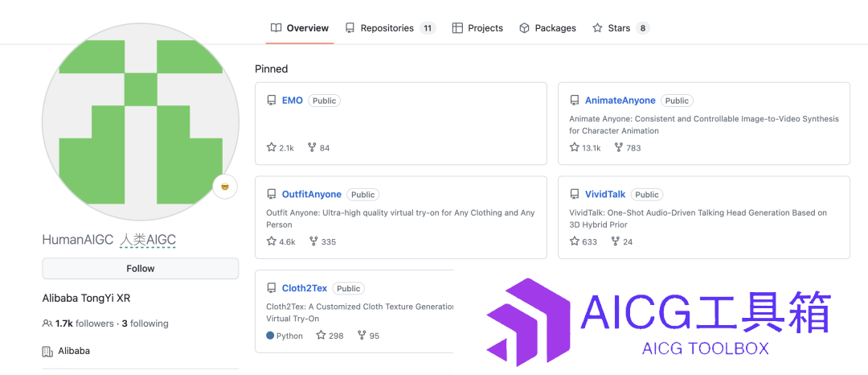View EMO forks count 84

pos(318,147)
